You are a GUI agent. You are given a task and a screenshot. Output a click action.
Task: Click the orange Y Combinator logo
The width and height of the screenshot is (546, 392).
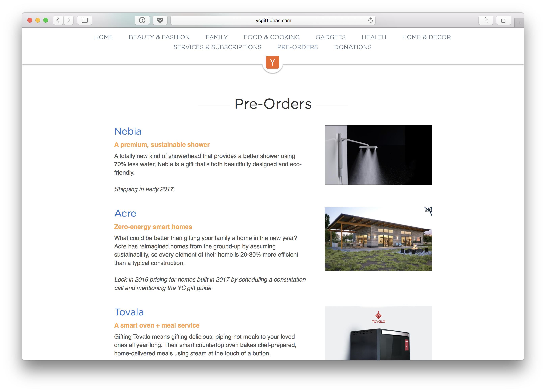click(x=273, y=62)
